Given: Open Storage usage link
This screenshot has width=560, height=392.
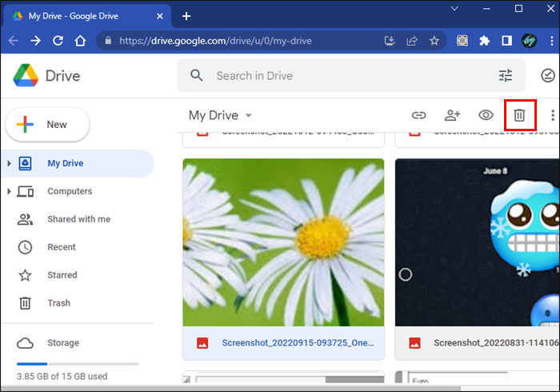Looking at the screenshot, I should point(62,343).
